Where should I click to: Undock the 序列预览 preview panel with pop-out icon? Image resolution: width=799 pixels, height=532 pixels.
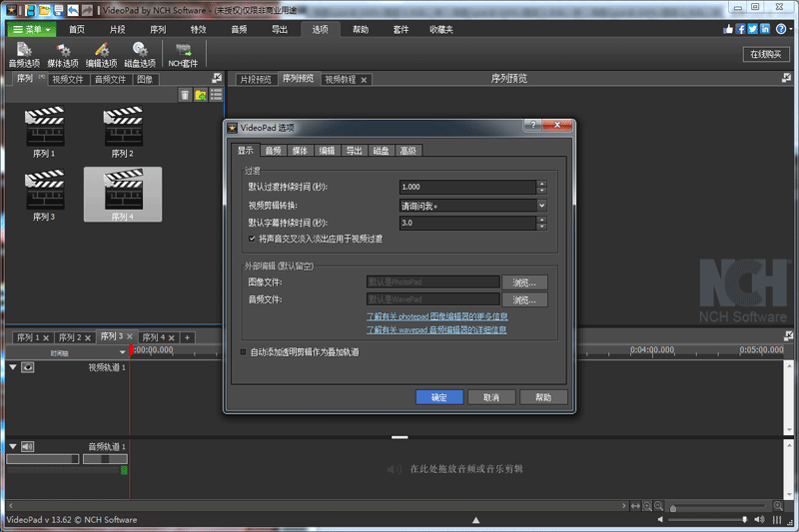(x=787, y=78)
